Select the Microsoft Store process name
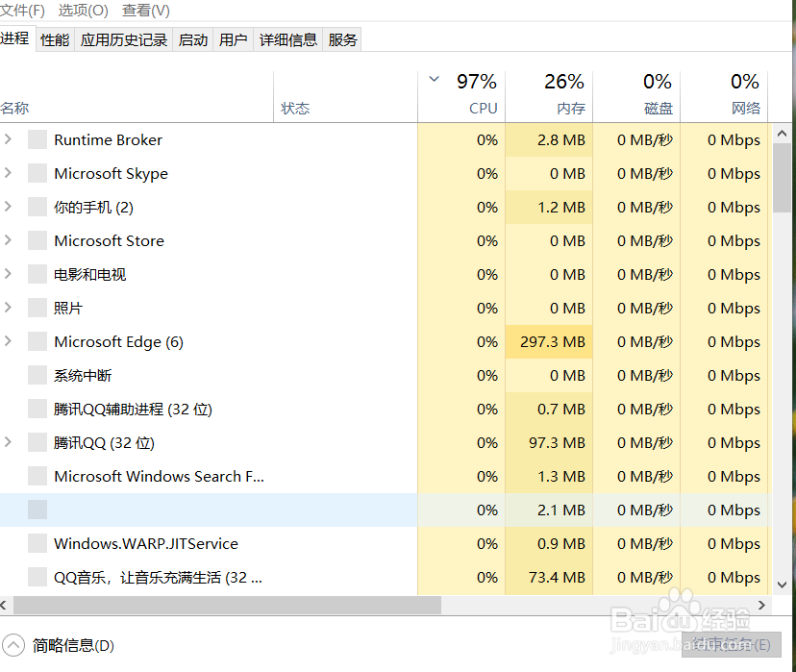The width and height of the screenshot is (796, 672). click(x=110, y=240)
